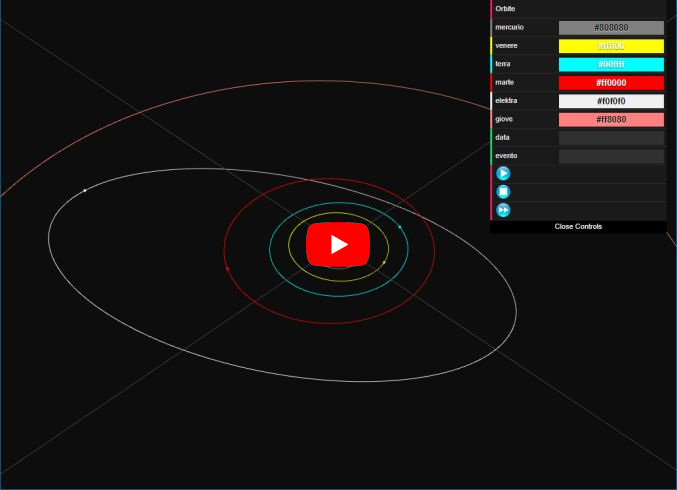Select the yellow venere dot on orbit
677x490 pixels.
[x=384, y=262]
